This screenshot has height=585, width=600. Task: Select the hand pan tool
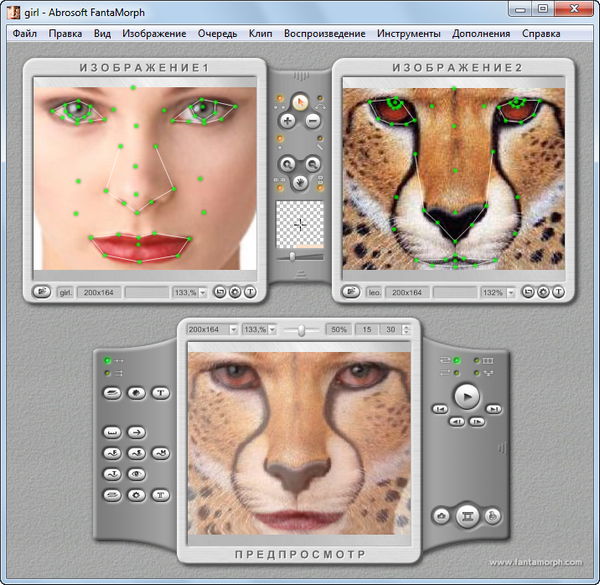pos(300,183)
